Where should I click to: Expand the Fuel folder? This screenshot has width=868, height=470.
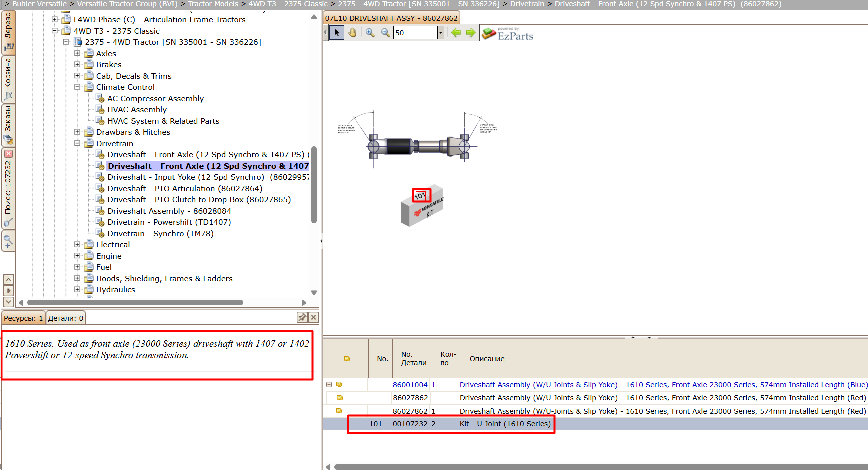(77, 267)
